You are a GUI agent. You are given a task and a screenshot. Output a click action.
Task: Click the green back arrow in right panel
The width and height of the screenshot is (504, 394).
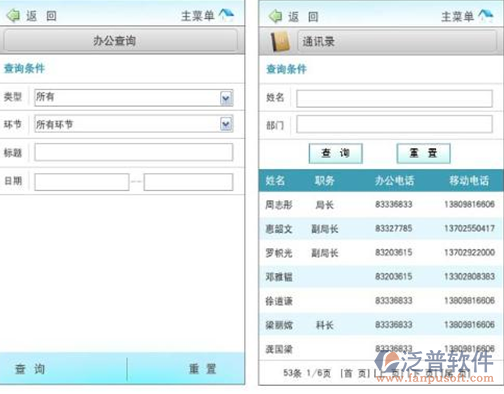click(x=275, y=16)
